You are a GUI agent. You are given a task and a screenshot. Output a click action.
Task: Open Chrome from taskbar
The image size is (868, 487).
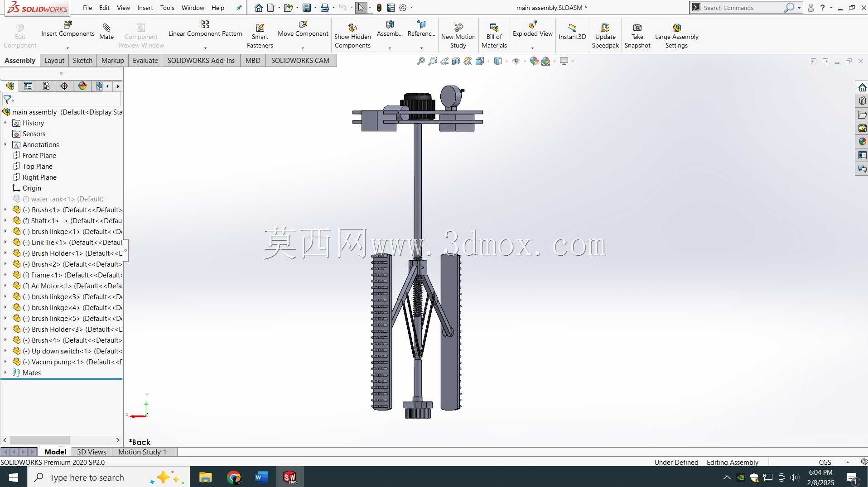click(234, 477)
